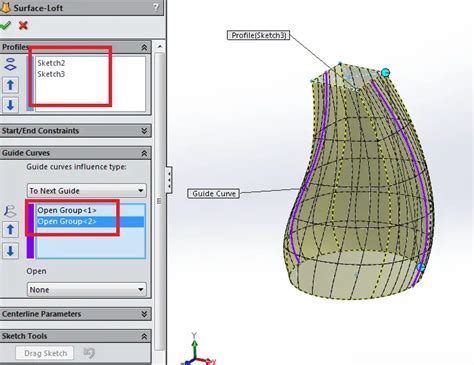This screenshot has height=365, width=474.
Task: Move selected profile down in list
Action: coord(10,105)
